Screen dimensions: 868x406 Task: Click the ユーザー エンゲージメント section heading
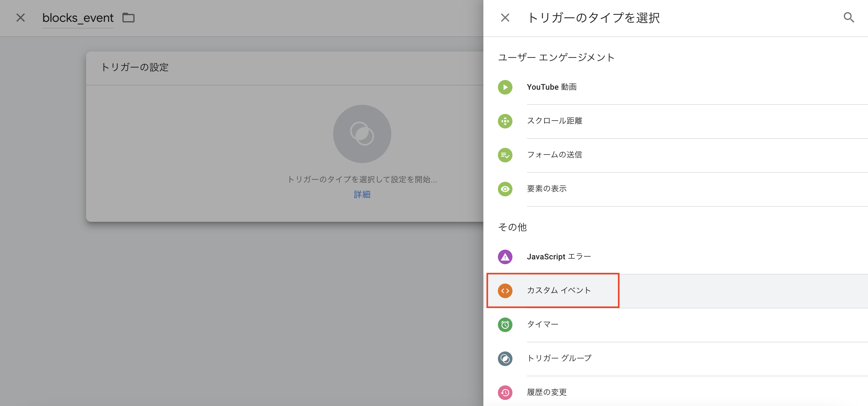pos(556,58)
